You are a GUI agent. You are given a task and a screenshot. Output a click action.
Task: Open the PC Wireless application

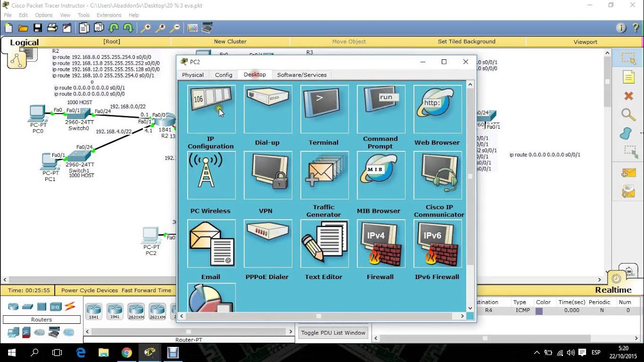point(211,175)
